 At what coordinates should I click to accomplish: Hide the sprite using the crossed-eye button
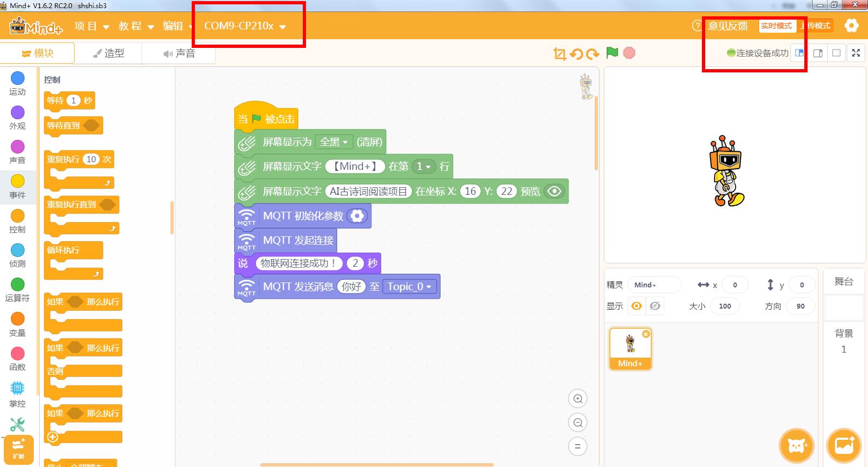[x=655, y=306]
